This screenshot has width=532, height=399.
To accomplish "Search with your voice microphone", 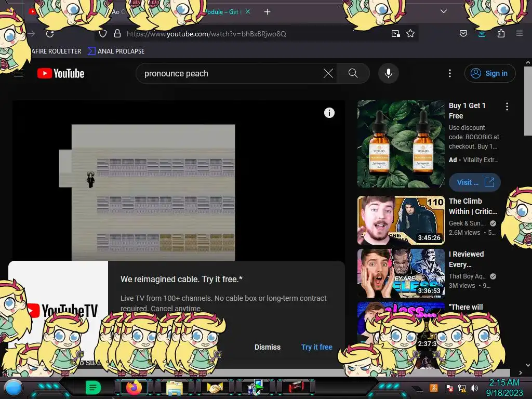I will (389, 73).
